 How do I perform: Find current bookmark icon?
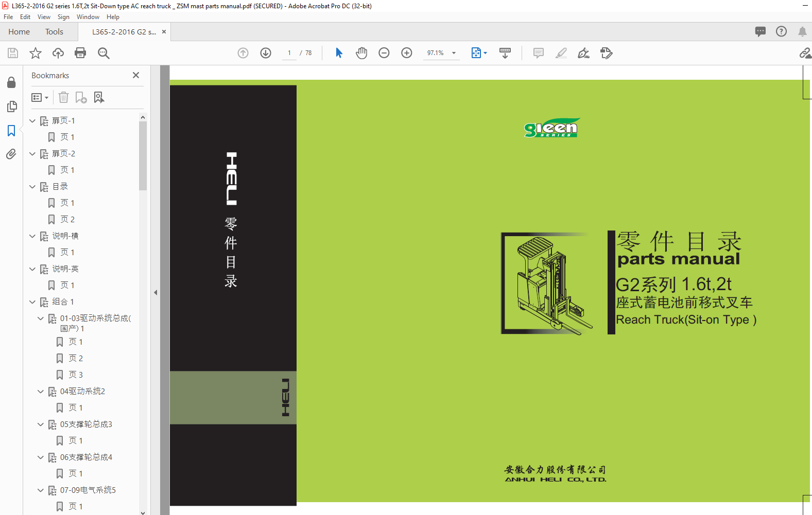(99, 97)
